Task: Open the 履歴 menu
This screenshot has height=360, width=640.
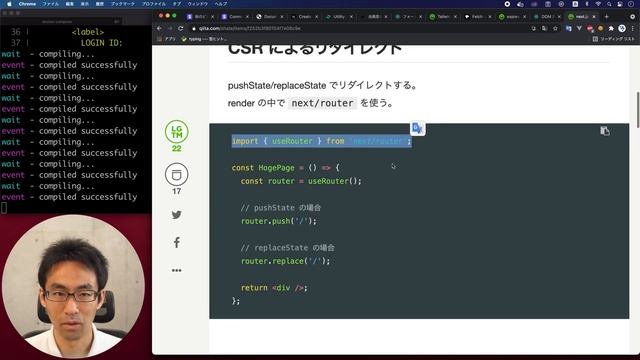Action: click(99, 4)
